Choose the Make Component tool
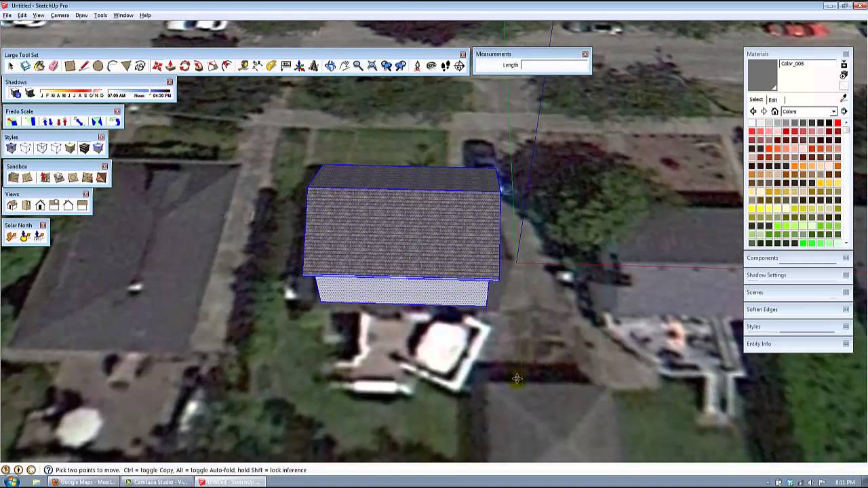 (x=25, y=66)
